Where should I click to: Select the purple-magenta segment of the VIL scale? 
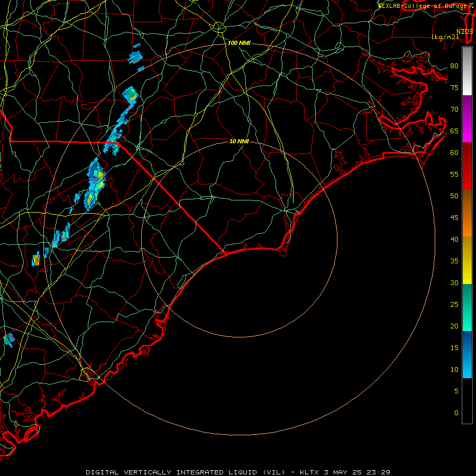[467, 118]
